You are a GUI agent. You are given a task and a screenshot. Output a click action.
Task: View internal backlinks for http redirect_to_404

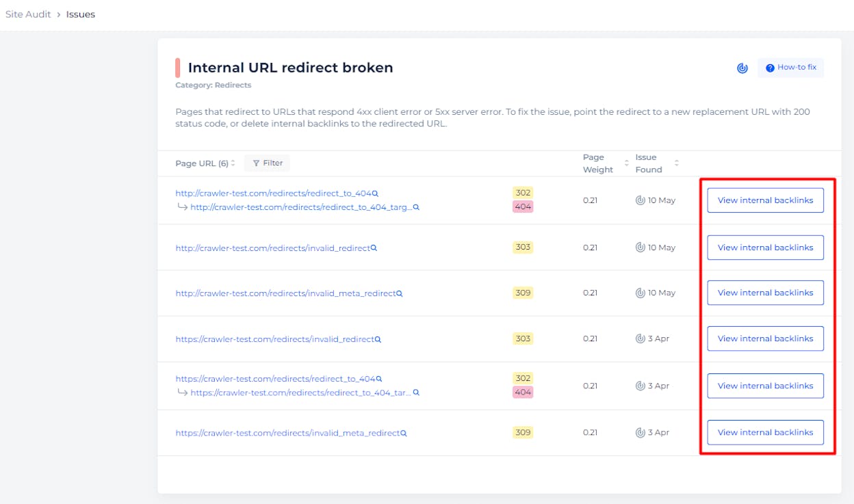[765, 200]
